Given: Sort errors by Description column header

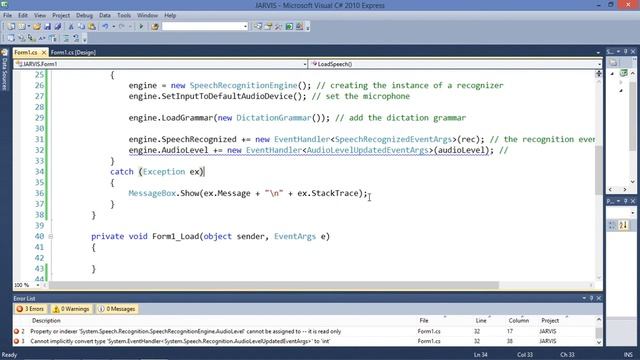Looking at the screenshot, I should pyautogui.click(x=46, y=321).
